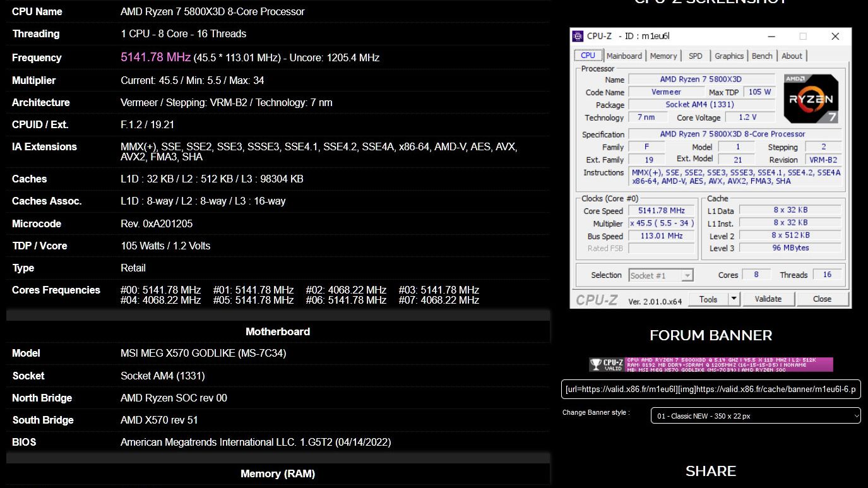This screenshot has width=868, height=488.
Task: Click the Level 3 cache field "96 MBytes"
Action: 791,248
